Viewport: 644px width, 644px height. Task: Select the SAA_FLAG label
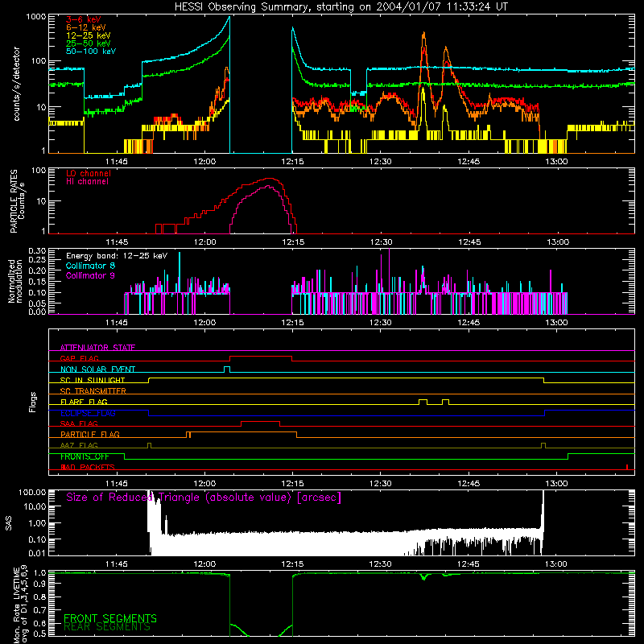point(79,424)
